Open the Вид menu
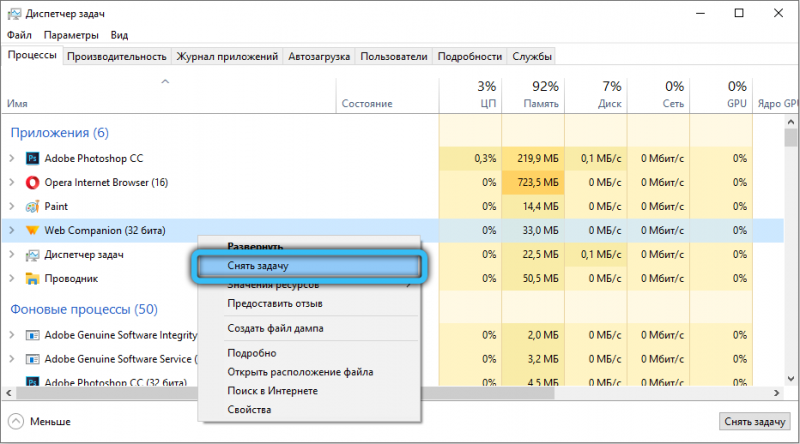 pos(119,35)
